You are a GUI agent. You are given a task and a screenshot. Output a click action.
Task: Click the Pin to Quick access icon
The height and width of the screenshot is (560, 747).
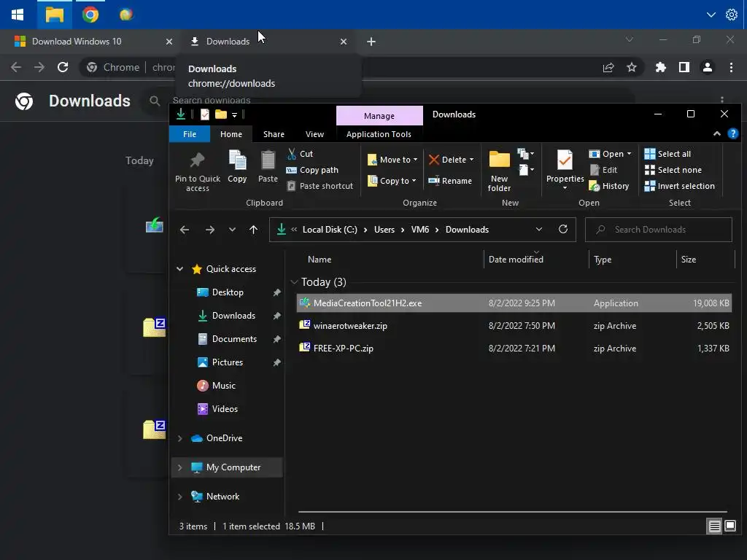197,160
